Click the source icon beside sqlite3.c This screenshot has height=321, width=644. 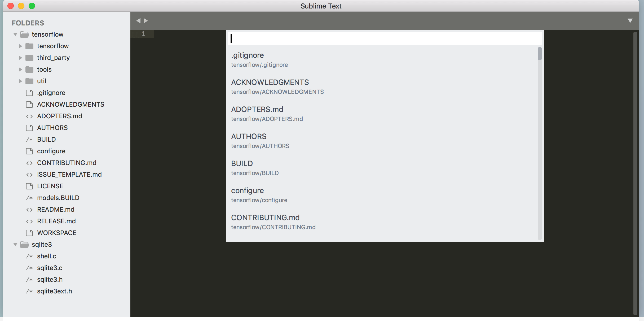pos(29,268)
